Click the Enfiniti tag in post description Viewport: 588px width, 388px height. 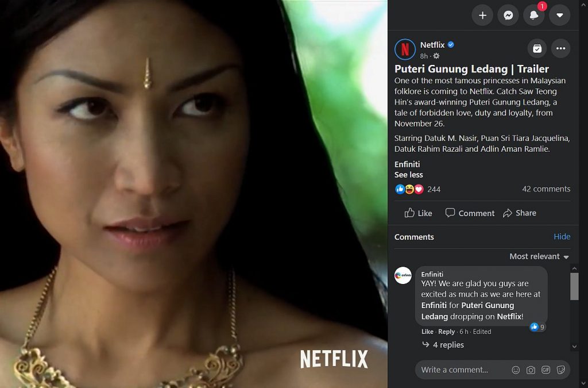click(x=407, y=164)
